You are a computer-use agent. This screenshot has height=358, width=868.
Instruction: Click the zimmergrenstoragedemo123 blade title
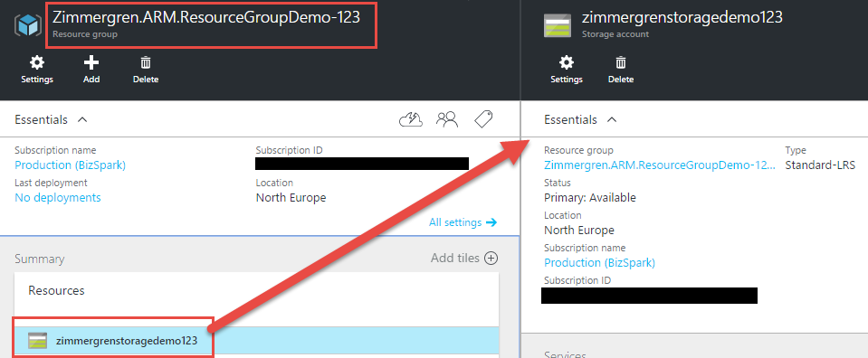pos(682,18)
